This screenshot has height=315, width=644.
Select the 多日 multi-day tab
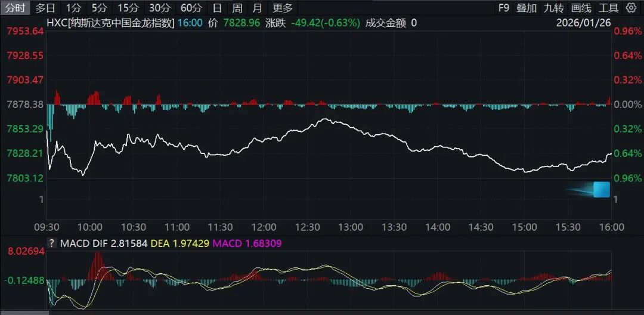tap(45, 8)
